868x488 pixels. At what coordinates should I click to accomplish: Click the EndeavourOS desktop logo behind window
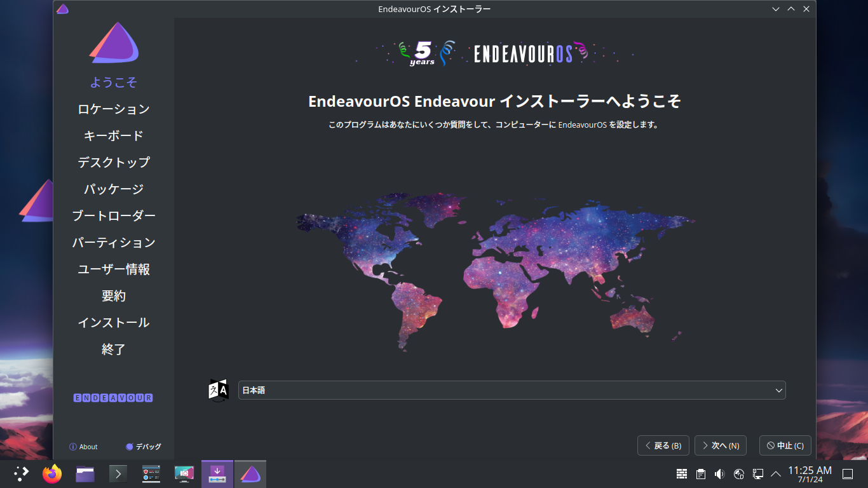coord(36,202)
